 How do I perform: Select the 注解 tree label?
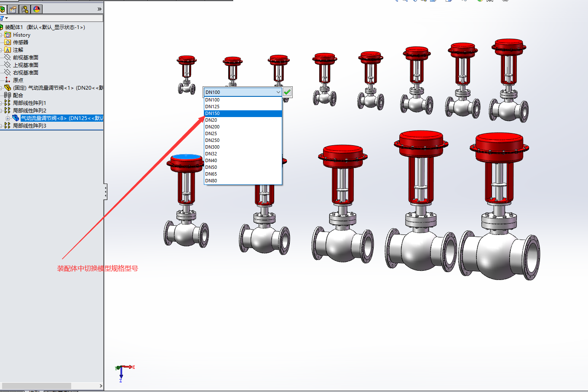point(18,50)
